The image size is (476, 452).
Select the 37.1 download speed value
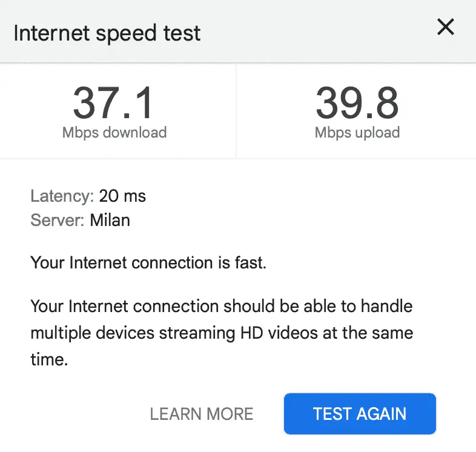point(113,102)
